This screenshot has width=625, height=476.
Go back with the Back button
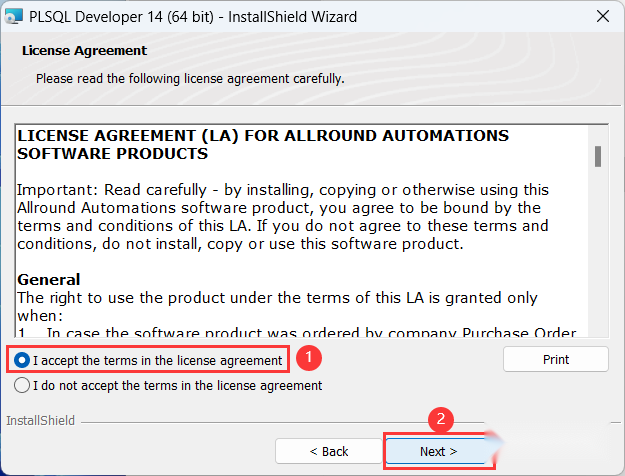click(x=328, y=451)
